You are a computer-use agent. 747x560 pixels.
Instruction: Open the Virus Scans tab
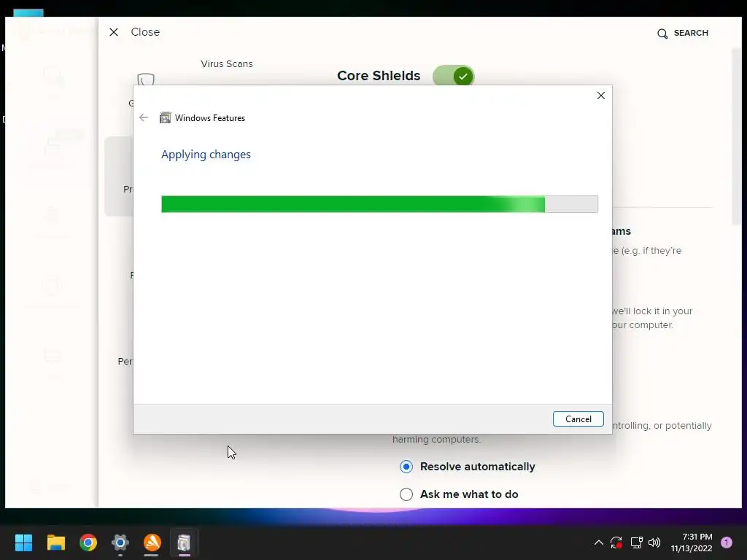227,64
